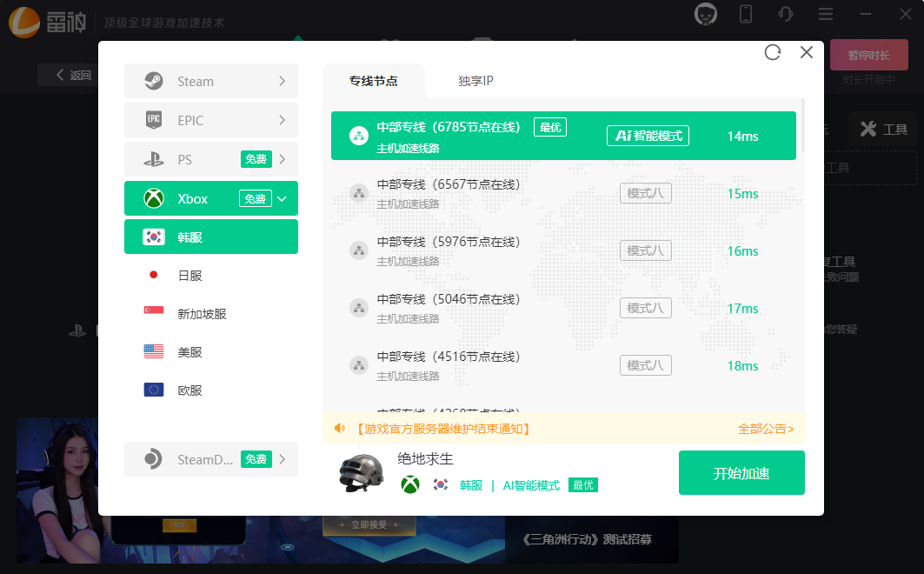Click the 韩服 link in summary bar
Screen dimensions: 924x574
[471, 485]
